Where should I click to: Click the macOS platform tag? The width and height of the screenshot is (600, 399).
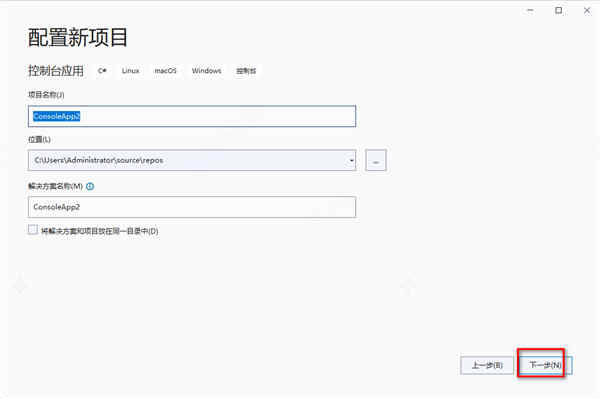[x=165, y=71]
